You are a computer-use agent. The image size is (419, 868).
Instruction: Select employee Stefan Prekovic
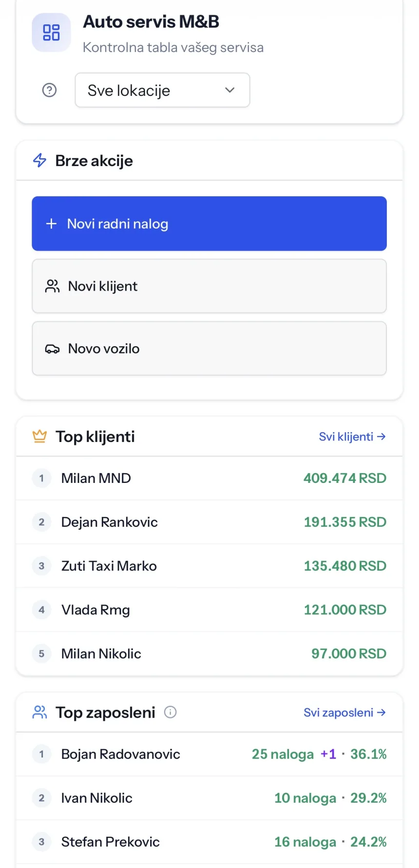pos(111,842)
